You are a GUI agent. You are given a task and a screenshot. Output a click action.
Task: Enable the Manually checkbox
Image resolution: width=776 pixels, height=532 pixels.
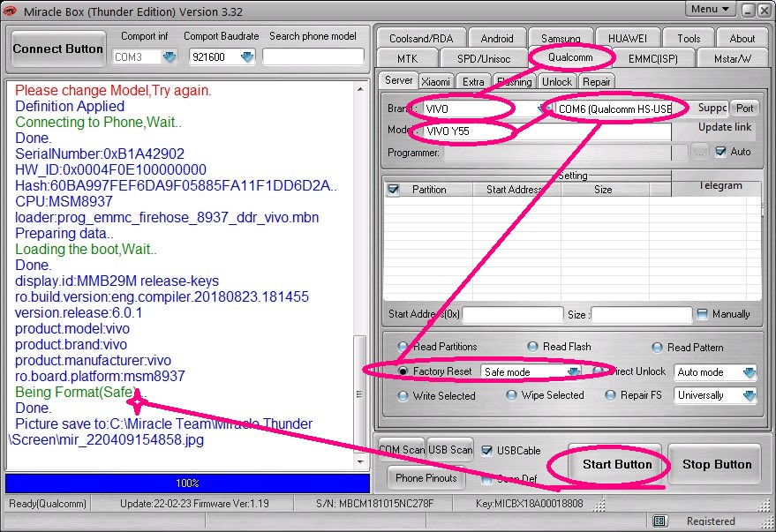(x=702, y=314)
